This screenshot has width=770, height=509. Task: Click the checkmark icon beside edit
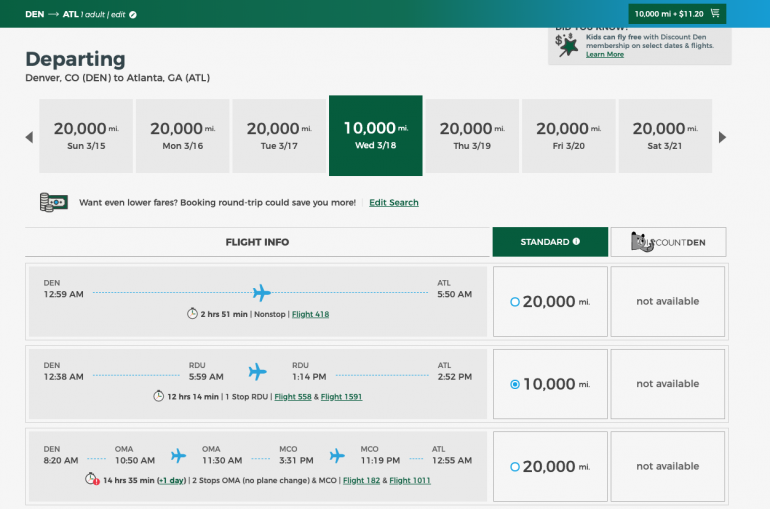click(134, 15)
